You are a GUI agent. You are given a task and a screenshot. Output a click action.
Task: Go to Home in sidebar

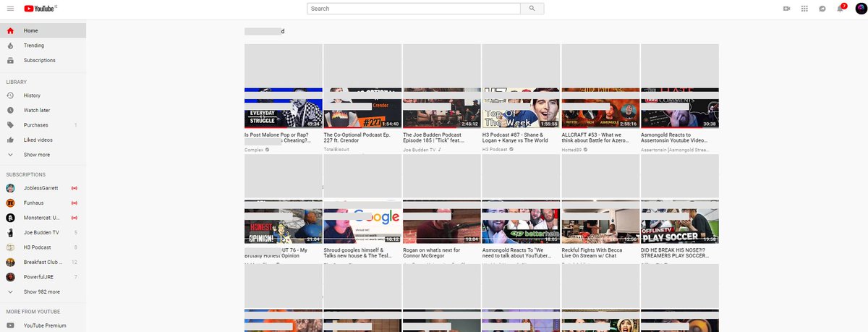click(43, 31)
